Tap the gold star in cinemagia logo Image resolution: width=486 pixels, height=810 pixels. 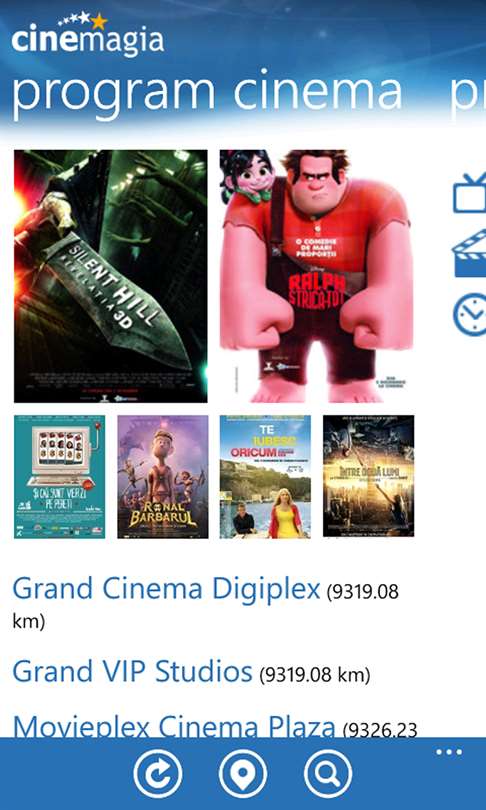pyautogui.click(x=99, y=21)
